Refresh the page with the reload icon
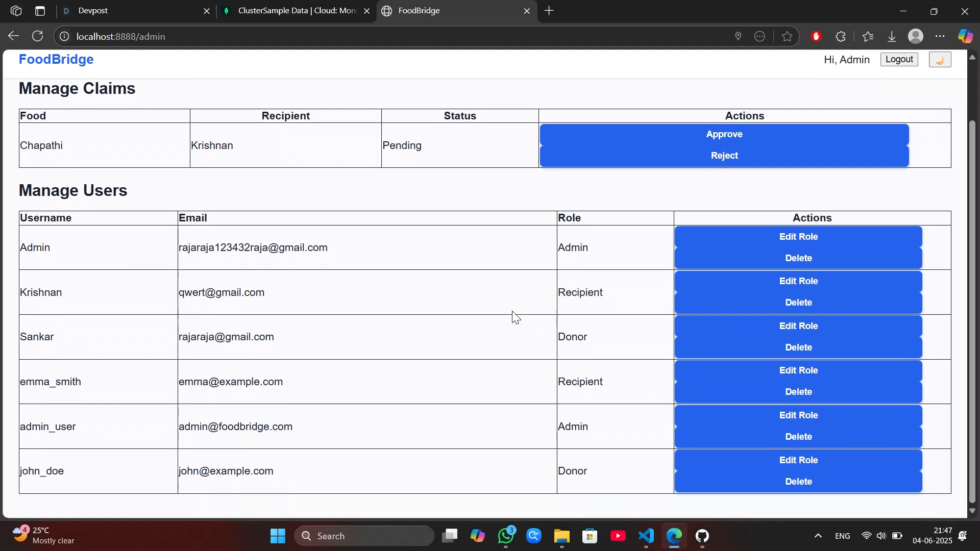Viewport: 980px width, 551px height. click(38, 36)
